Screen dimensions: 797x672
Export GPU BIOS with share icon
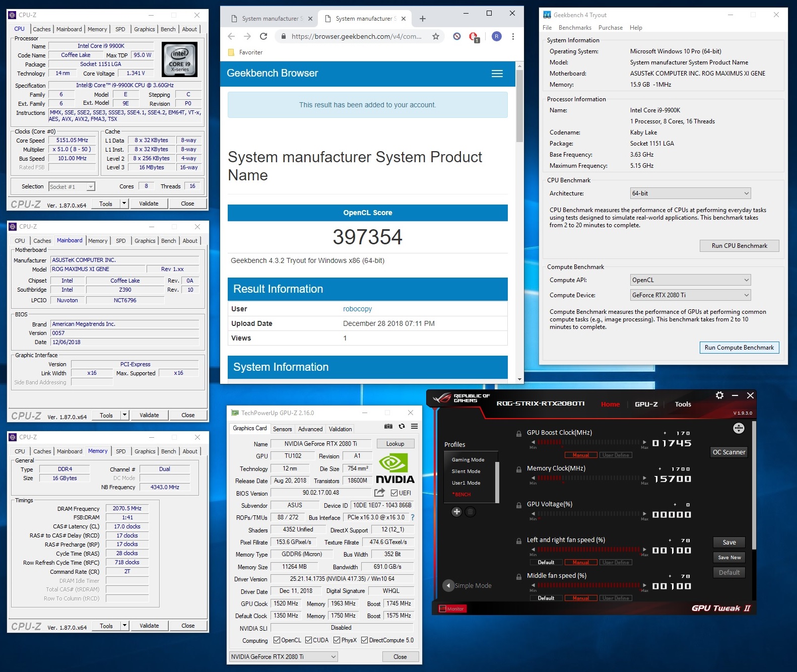click(379, 492)
